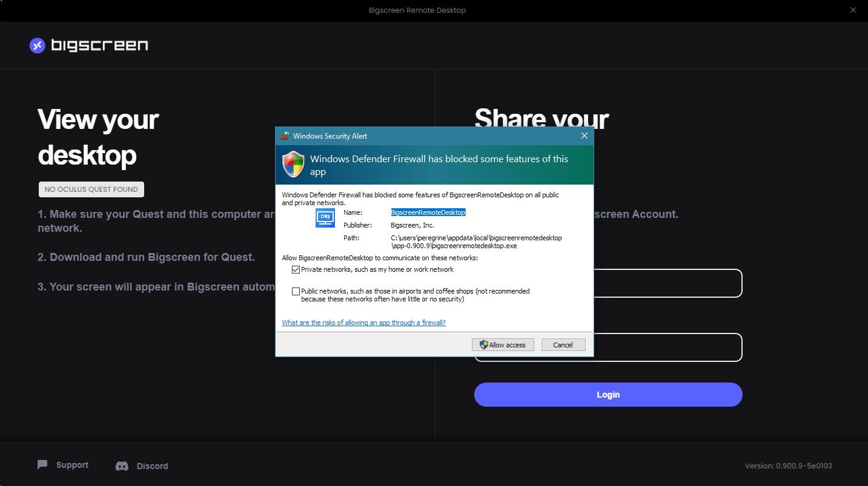Cancel the Windows Security Alert
This screenshot has width=868, height=486.
pyautogui.click(x=563, y=344)
